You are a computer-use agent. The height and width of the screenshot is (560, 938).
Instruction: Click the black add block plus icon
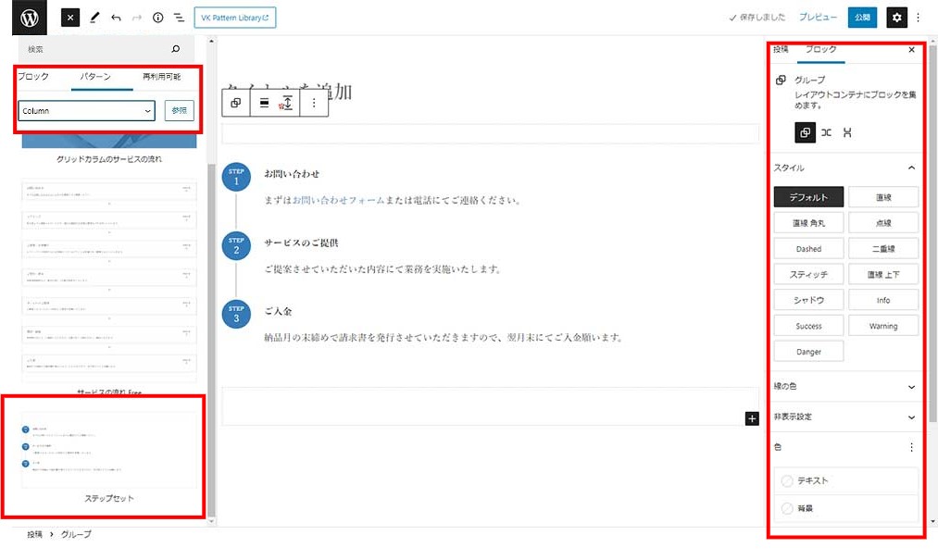pyautogui.click(x=752, y=419)
